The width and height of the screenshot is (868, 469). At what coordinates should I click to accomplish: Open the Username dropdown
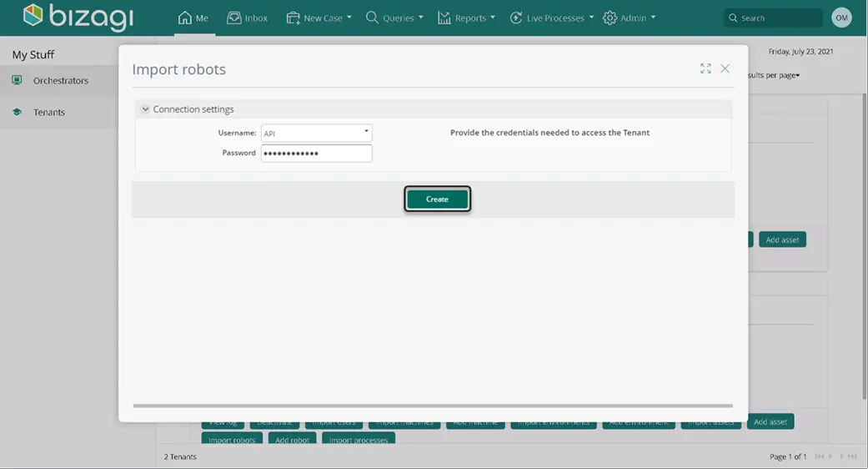coord(316,133)
